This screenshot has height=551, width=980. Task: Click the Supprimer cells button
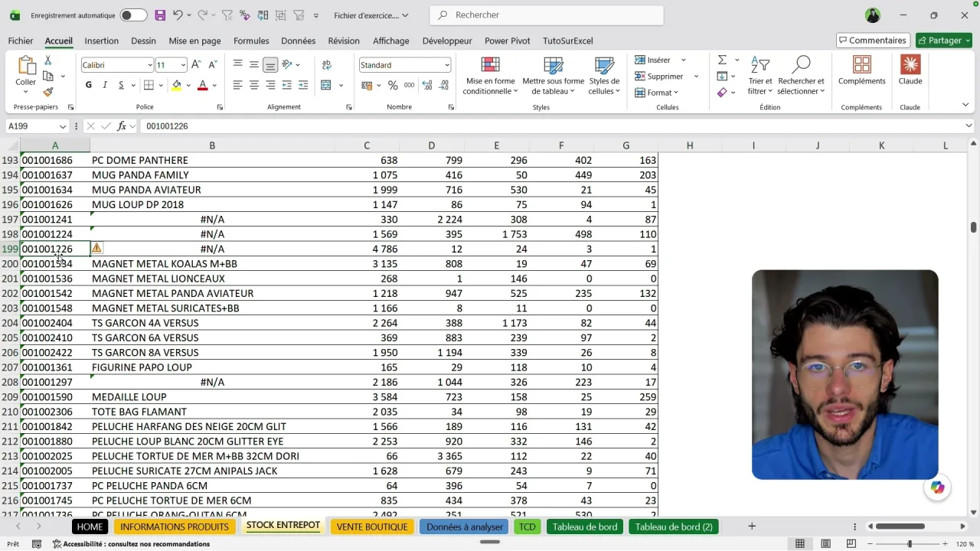pyautogui.click(x=659, y=77)
